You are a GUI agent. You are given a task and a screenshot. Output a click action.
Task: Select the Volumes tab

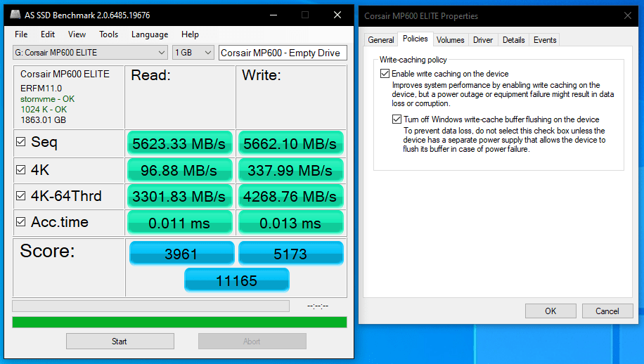[450, 40]
